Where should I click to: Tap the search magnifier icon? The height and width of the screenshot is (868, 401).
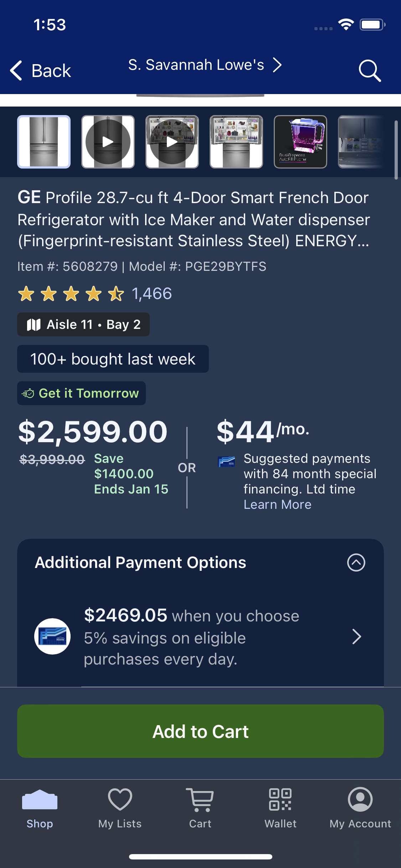coord(370,71)
